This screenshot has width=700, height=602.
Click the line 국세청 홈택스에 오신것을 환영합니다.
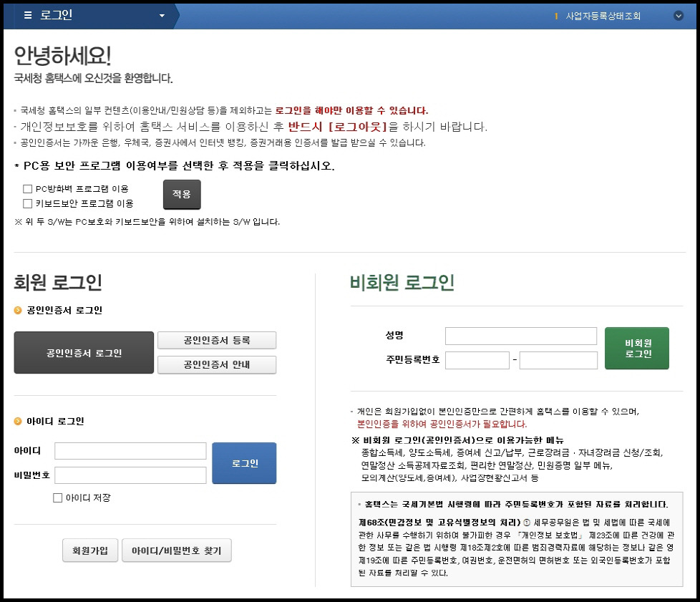pyautogui.click(x=93, y=78)
